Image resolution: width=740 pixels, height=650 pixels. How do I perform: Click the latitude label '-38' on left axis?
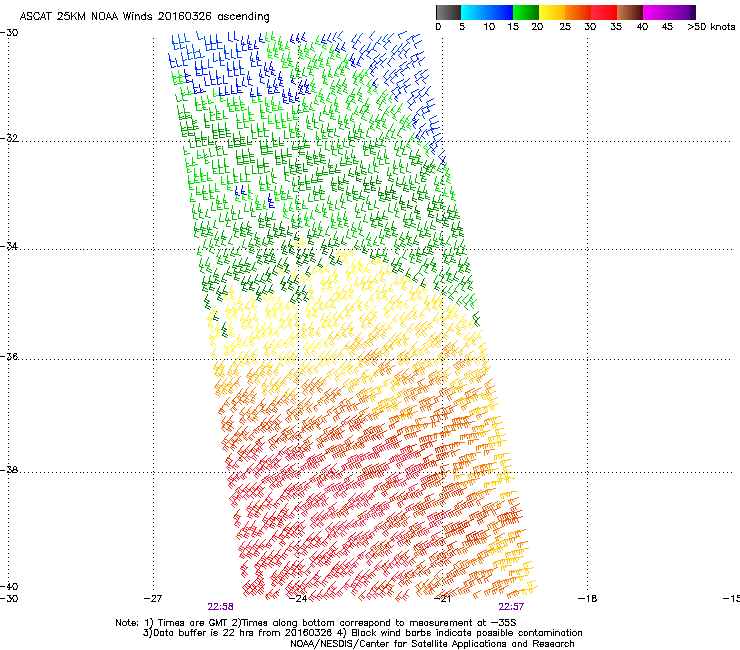coord(9,470)
